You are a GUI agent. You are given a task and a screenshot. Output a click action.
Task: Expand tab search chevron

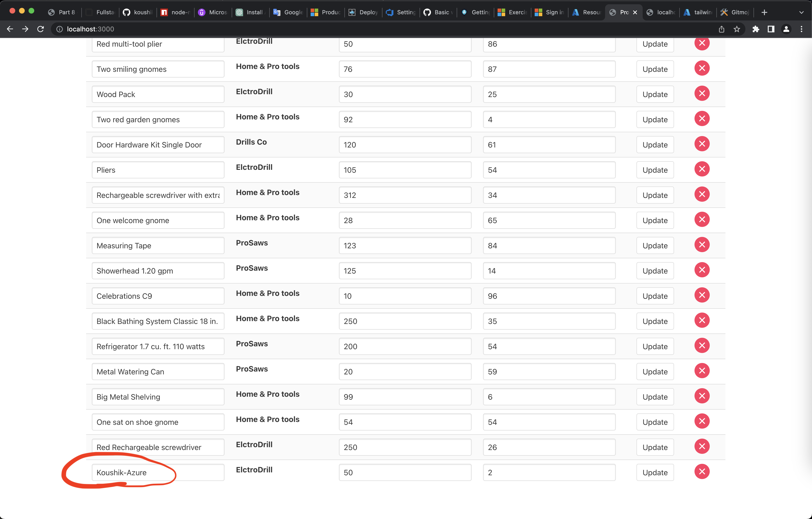point(801,12)
